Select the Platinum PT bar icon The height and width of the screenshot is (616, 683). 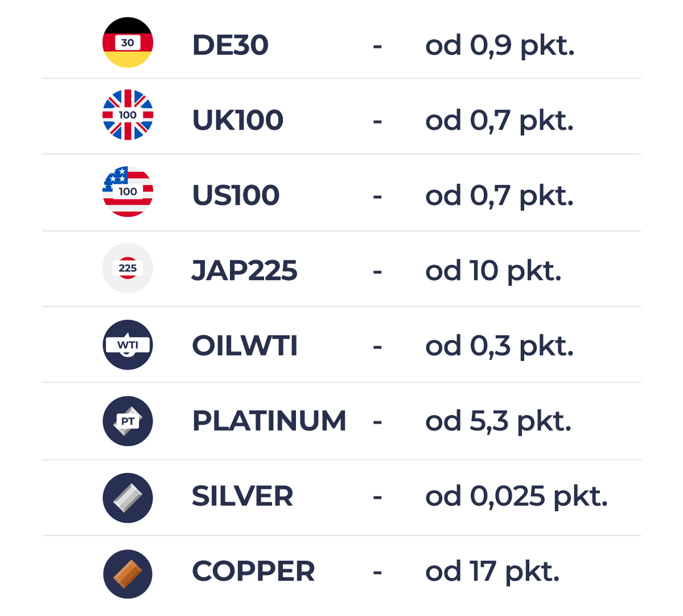tap(127, 421)
